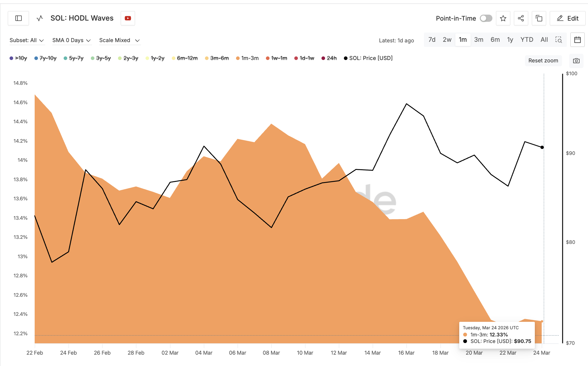Image resolution: width=588 pixels, height=366 pixels.
Task: Switch to the YTD time range
Action: click(527, 40)
